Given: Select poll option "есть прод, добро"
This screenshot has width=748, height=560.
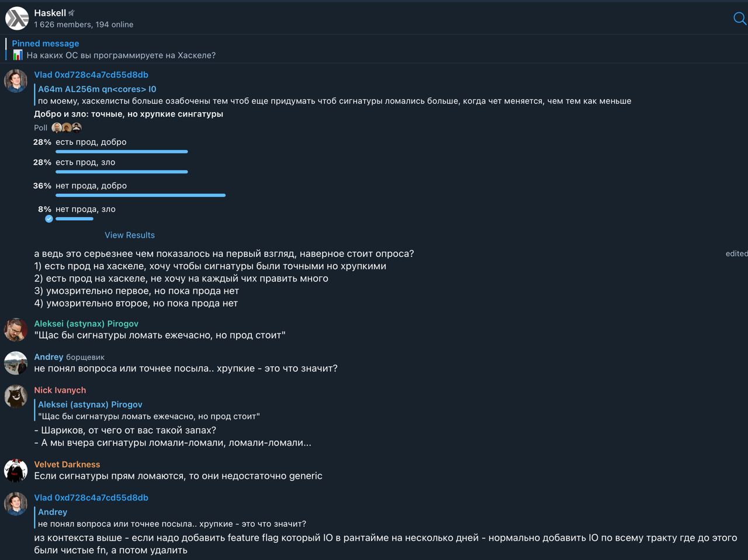Looking at the screenshot, I should 91,142.
